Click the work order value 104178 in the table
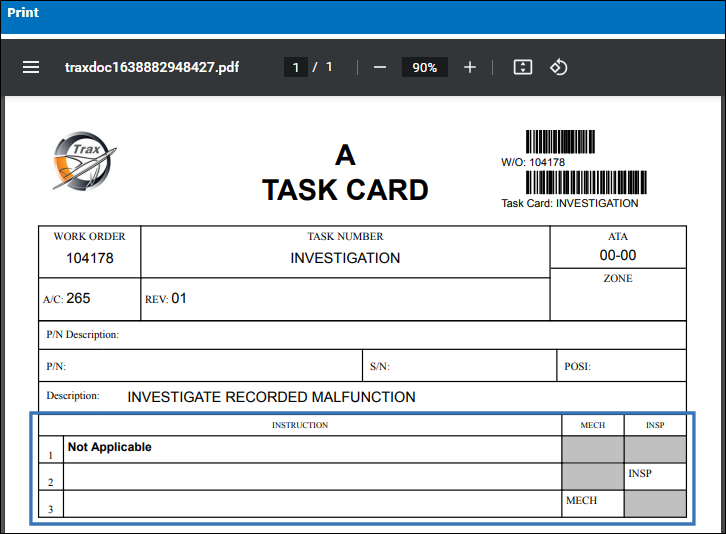The image size is (726, 534). 90,258
